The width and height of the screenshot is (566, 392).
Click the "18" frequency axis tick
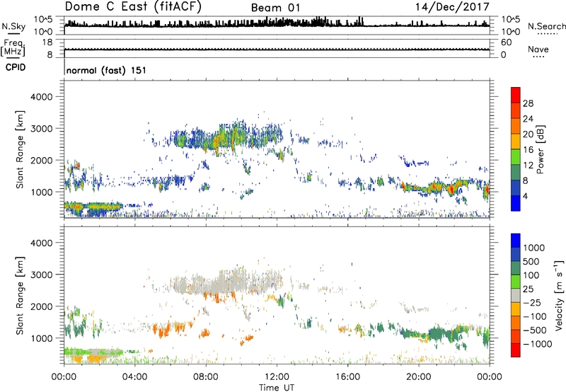47,42
